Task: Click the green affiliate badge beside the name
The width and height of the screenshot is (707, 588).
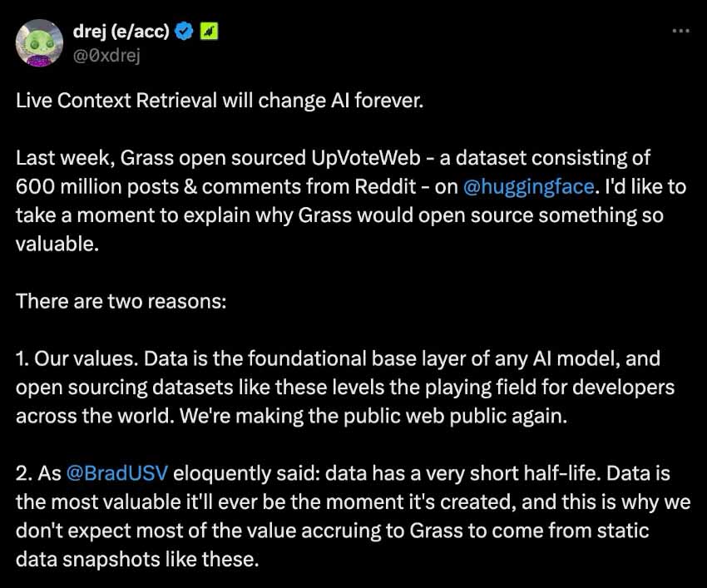Action: (210, 32)
